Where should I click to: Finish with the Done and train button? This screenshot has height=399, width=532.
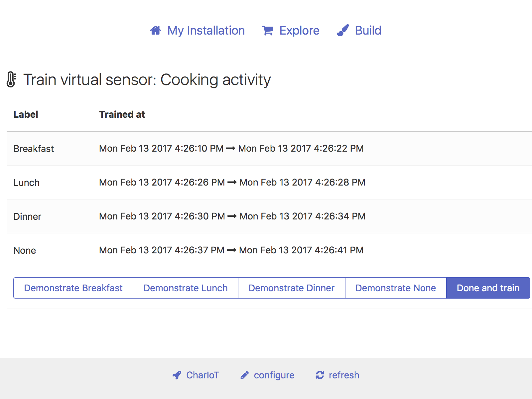[x=488, y=288]
